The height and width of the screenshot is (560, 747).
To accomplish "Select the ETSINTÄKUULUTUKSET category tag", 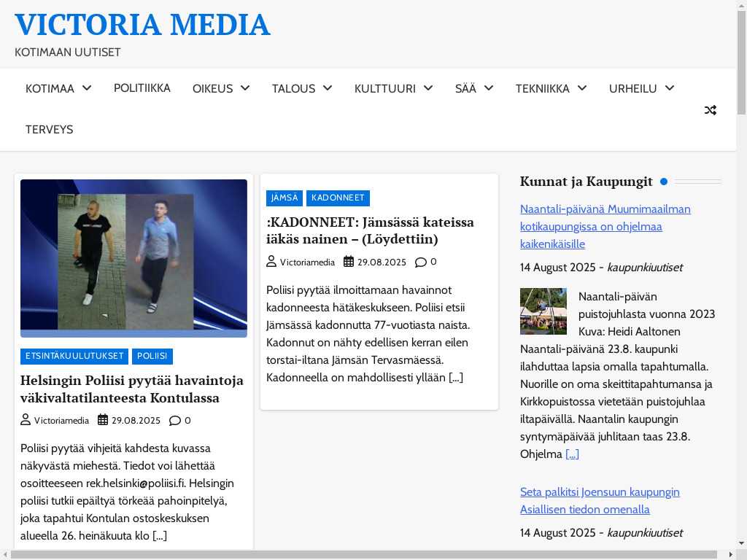I will point(74,356).
